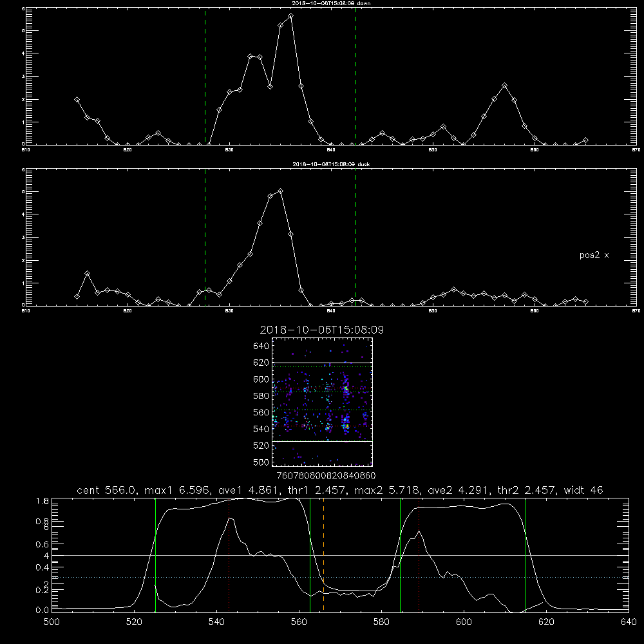Click 'widt 46' in the stats line
This screenshot has height=644, width=644.
pyautogui.click(x=583, y=490)
